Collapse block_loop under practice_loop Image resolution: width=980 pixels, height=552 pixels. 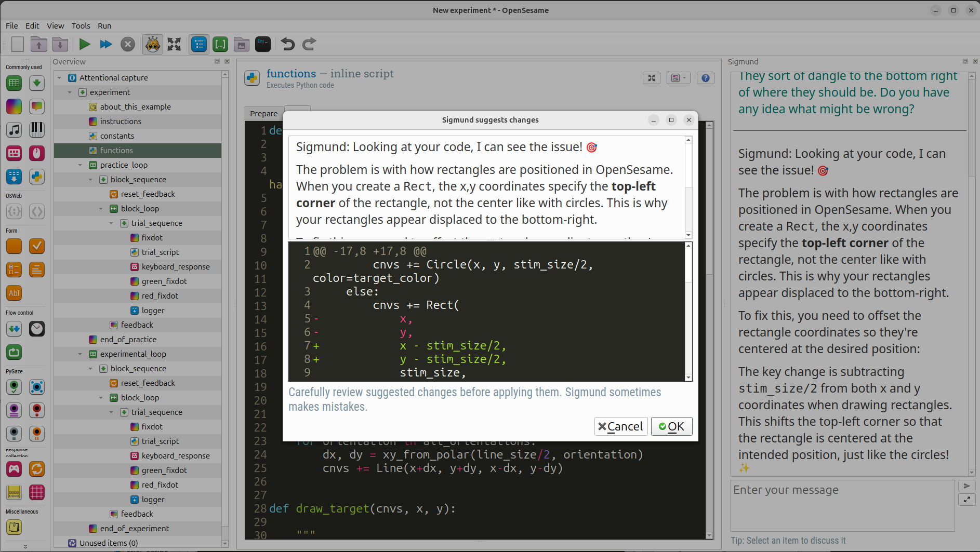click(101, 209)
